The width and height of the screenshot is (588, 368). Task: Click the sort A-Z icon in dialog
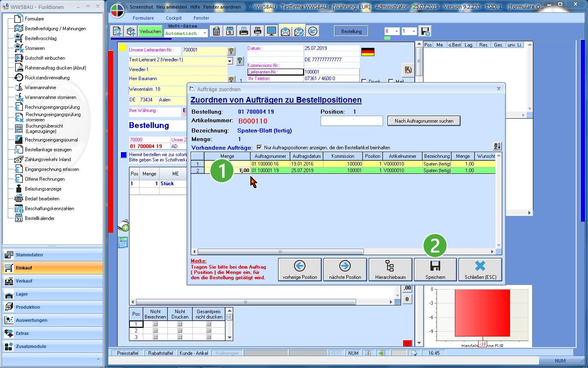coord(497,146)
